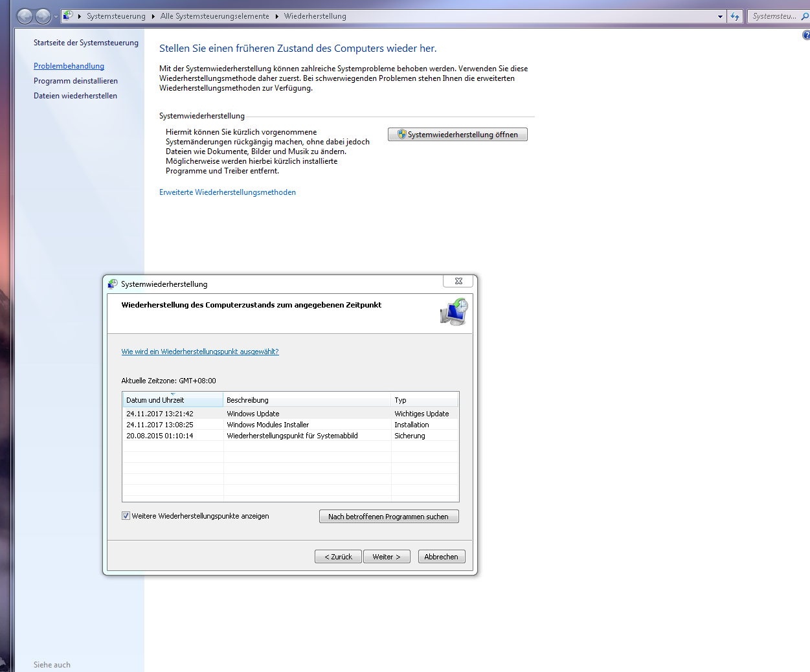Click the 'Windows Update' description cell
Viewport: 810px width, 672px height.
click(253, 414)
